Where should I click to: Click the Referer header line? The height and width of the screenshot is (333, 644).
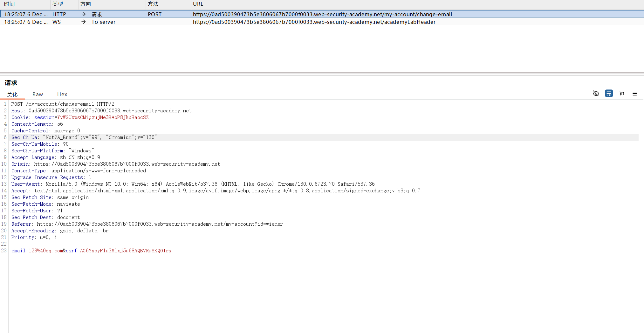[x=147, y=224]
